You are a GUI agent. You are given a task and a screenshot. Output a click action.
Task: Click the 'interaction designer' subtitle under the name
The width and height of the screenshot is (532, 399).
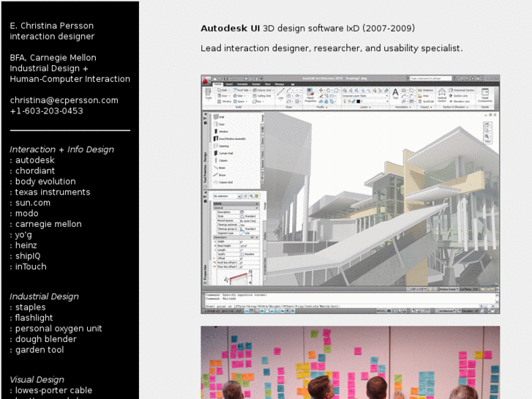click(x=52, y=37)
